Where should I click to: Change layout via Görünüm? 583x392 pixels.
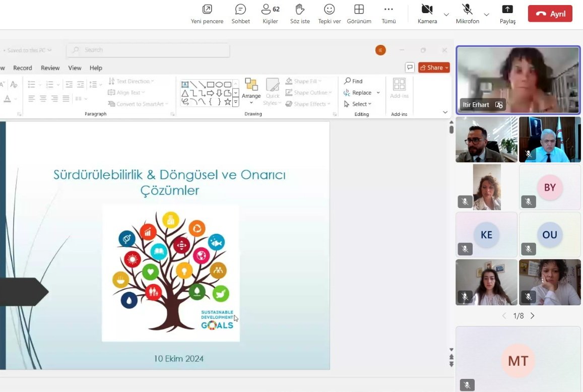coord(359,14)
